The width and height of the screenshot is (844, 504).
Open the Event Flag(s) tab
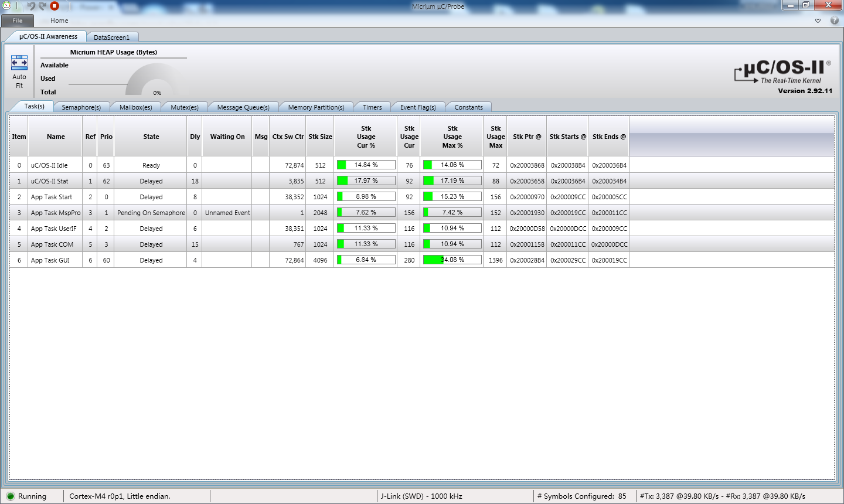(418, 107)
